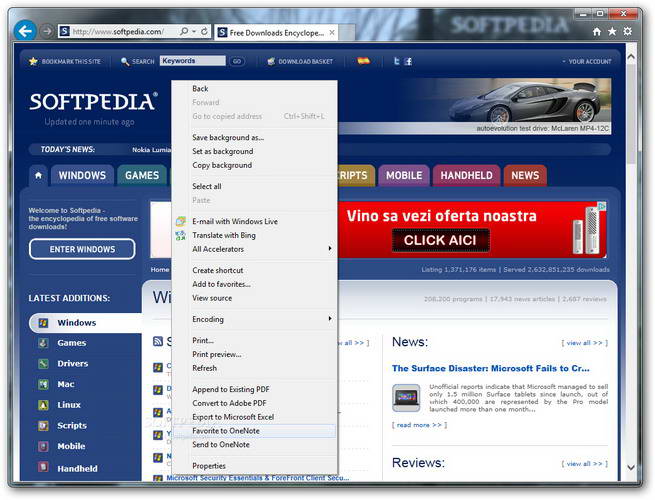
Task: Click the Softpedia logo
Action: pyautogui.click(x=94, y=102)
